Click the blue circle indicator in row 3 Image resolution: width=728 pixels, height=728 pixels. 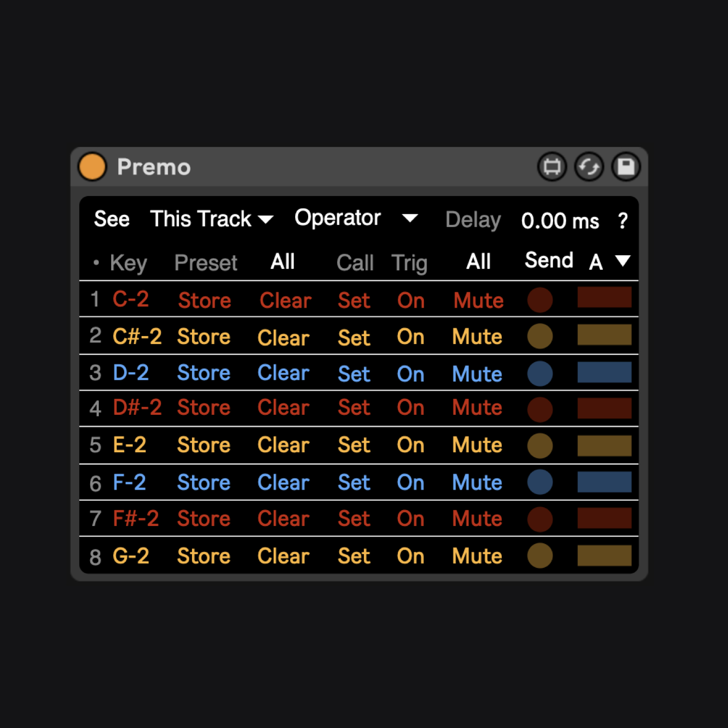click(540, 373)
